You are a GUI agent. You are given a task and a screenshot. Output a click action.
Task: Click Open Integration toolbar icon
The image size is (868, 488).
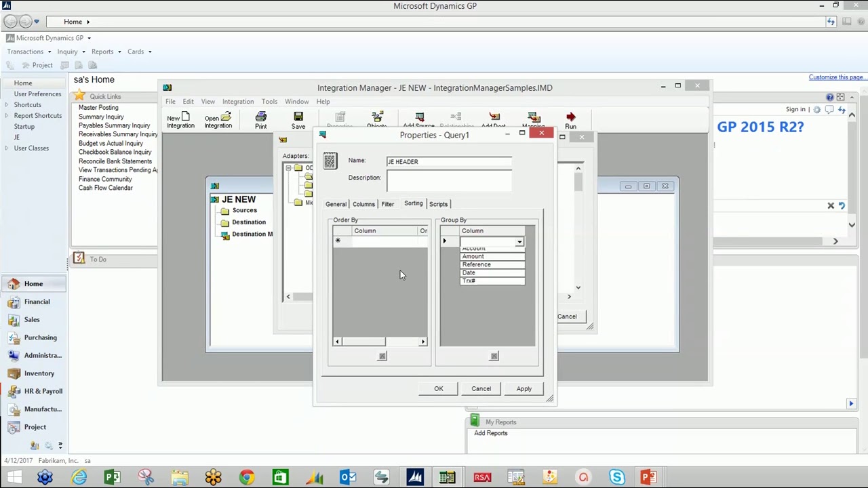click(x=218, y=121)
